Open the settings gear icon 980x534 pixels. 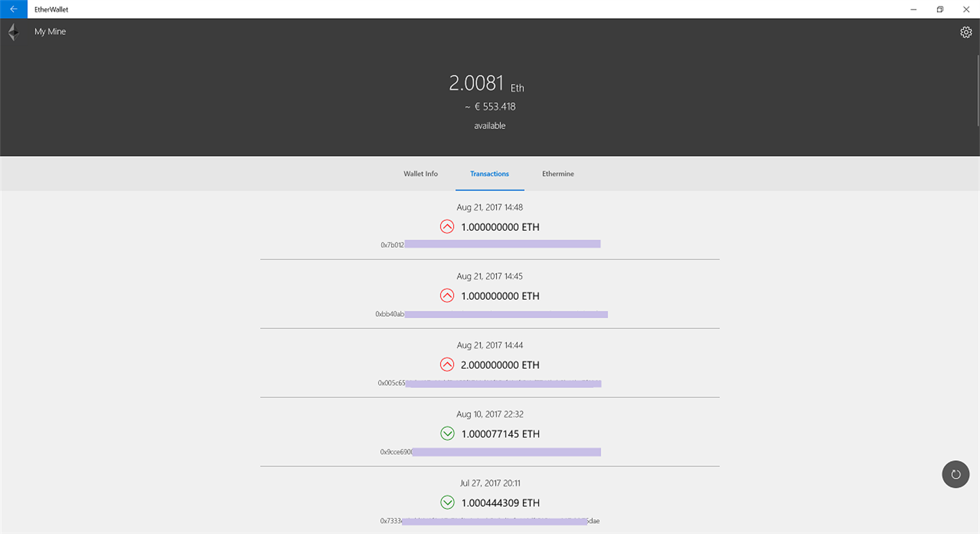coord(966,32)
